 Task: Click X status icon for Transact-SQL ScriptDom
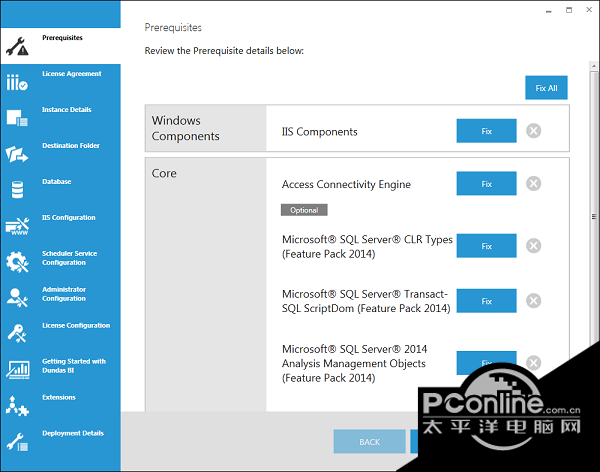(533, 301)
